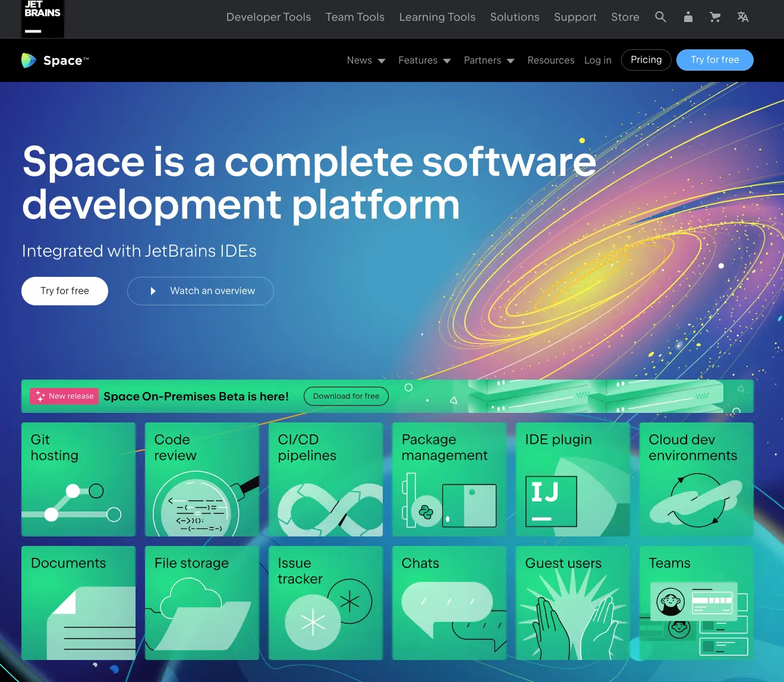Click play icon in Watch an overview
This screenshot has width=784, height=682.
153,291
